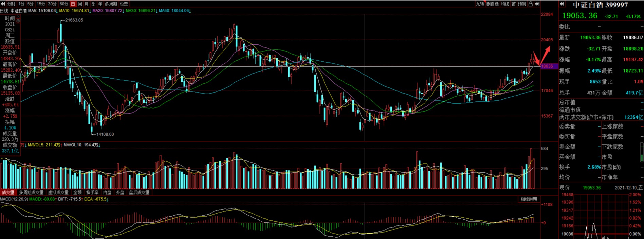644x239 pixels.
Task: Click the arrow icon right of the lock
Action: click(x=537, y=4)
